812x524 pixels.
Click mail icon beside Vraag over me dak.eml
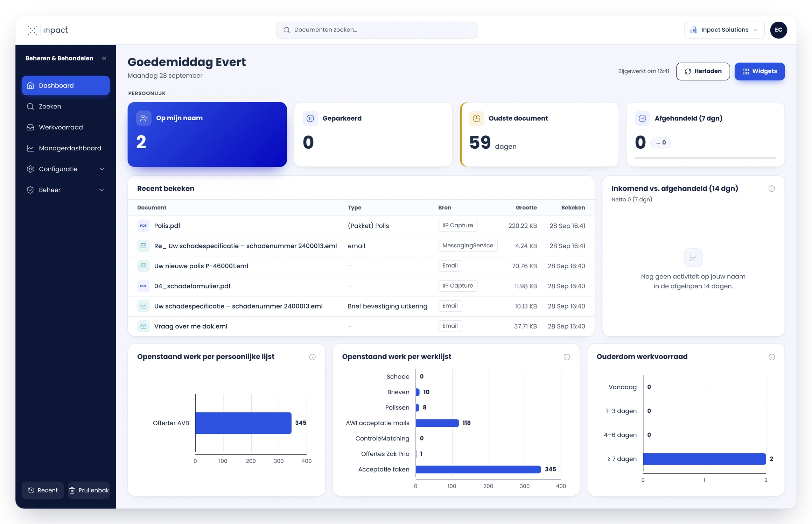[x=143, y=326]
